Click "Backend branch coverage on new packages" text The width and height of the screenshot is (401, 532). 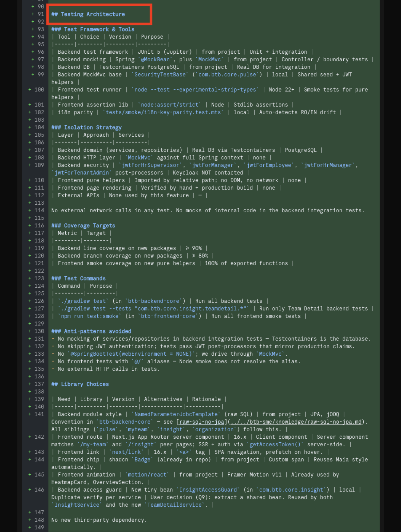click(120, 256)
